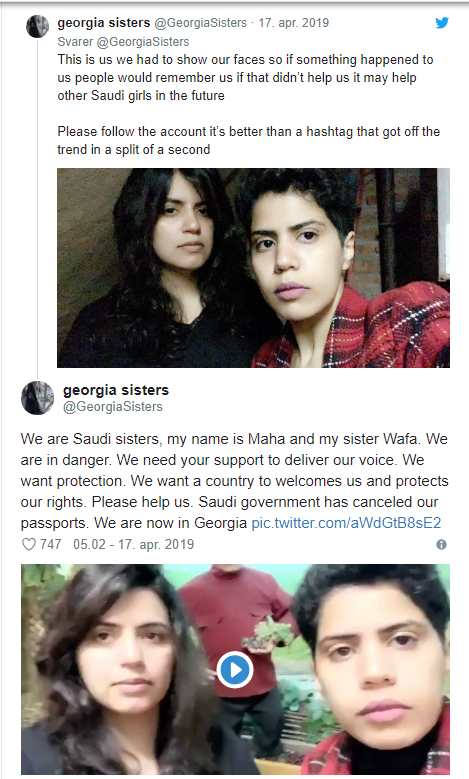Click the main tweet text 'We are Saudi sisters'
This screenshot has height=779, width=469.
click(234, 481)
